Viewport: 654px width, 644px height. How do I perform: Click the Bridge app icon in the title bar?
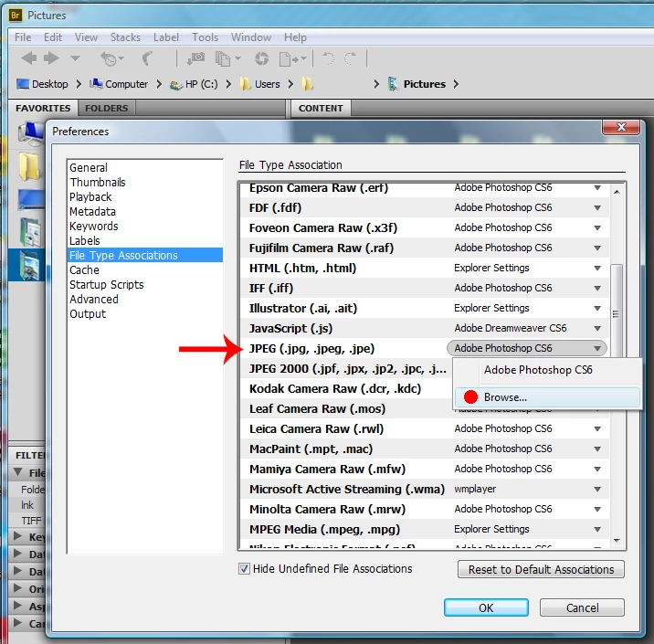click(15, 16)
